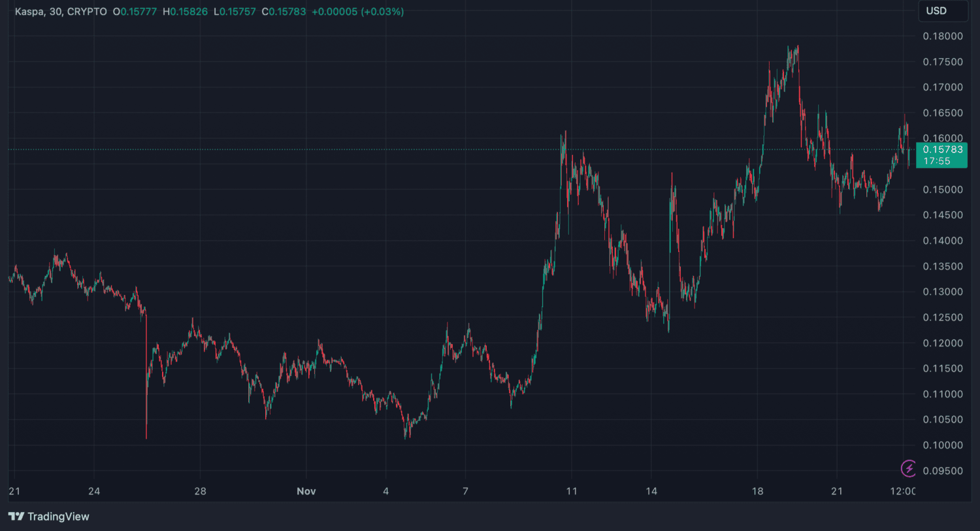Click the 0.18000 price scale label
The image size is (980, 531).
point(941,36)
